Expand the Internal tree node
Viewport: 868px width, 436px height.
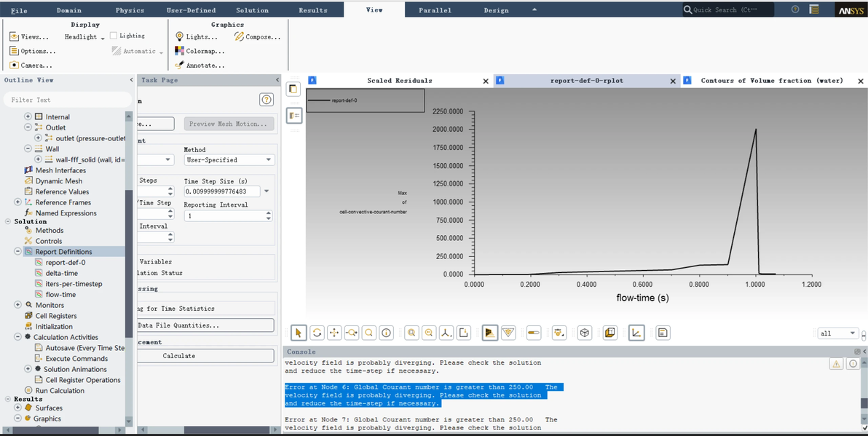click(x=28, y=116)
